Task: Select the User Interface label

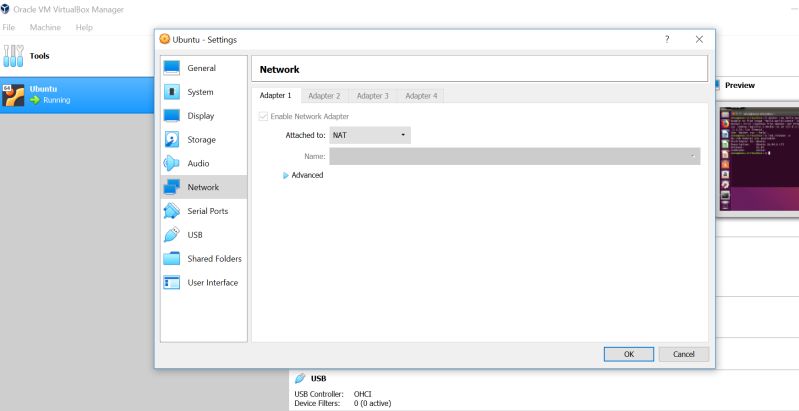Action: pyautogui.click(x=212, y=283)
